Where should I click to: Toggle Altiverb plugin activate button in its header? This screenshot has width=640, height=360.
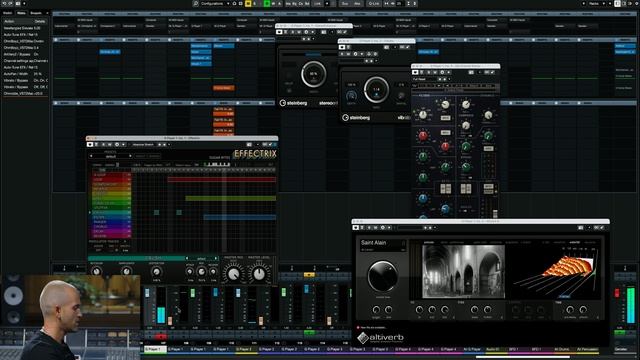tap(356, 227)
